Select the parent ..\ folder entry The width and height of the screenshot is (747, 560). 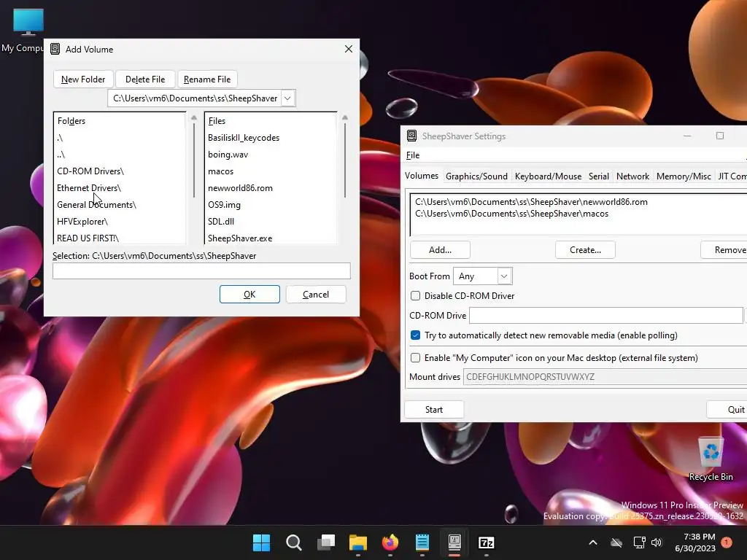click(61, 155)
